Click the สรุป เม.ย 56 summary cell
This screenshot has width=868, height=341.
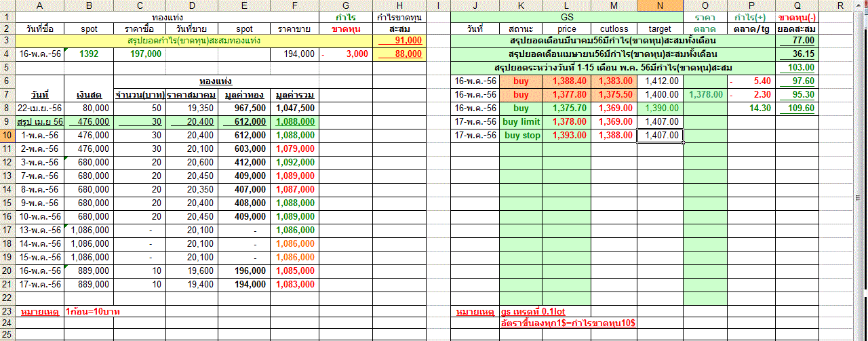[40, 122]
